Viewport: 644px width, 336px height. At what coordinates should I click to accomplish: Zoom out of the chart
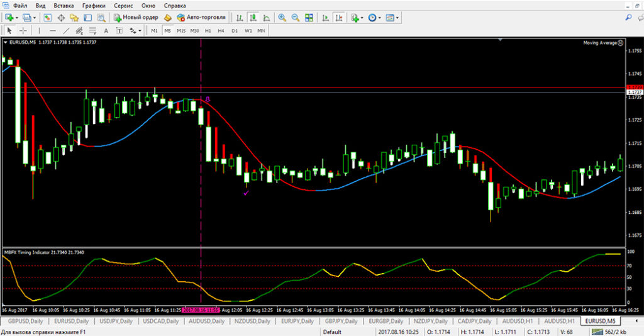point(296,18)
